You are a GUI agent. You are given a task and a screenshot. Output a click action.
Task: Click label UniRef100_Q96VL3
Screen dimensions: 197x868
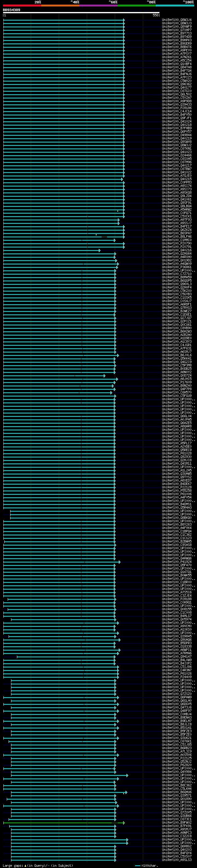point(177,284)
